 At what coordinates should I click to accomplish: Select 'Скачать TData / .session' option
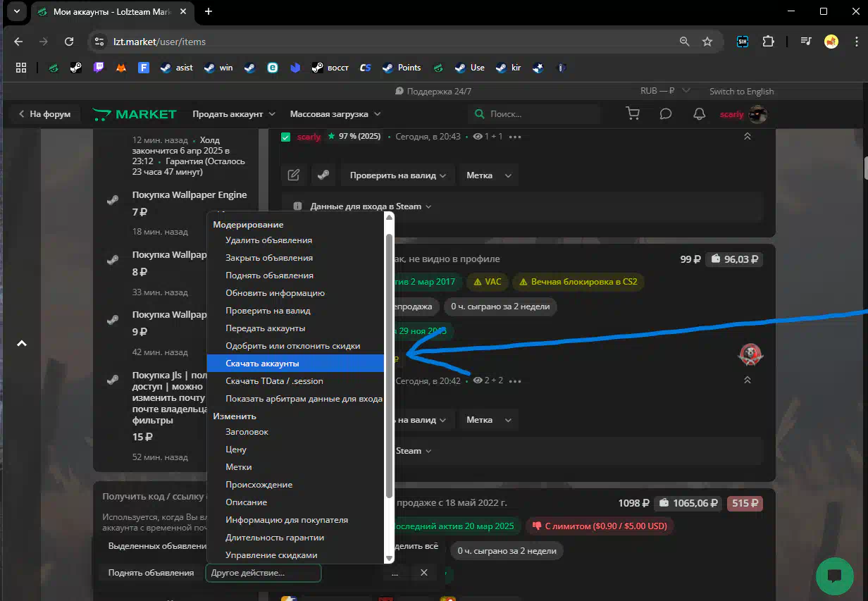295,381
